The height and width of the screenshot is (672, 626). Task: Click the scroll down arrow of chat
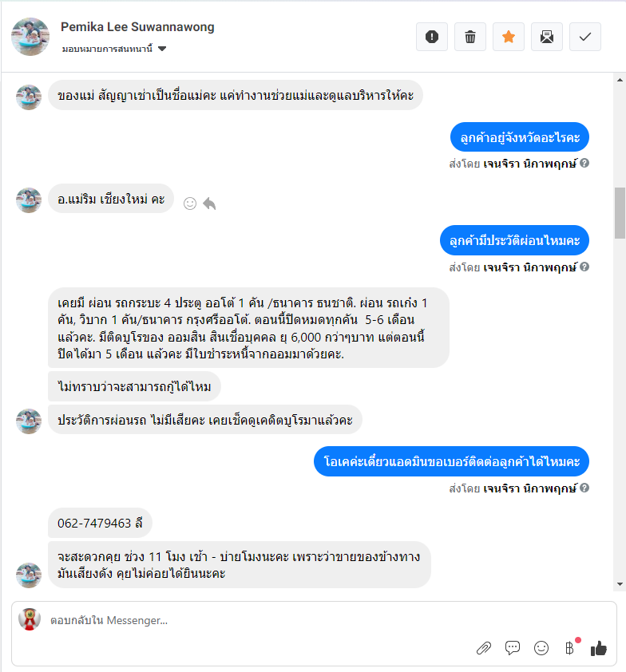[620, 584]
